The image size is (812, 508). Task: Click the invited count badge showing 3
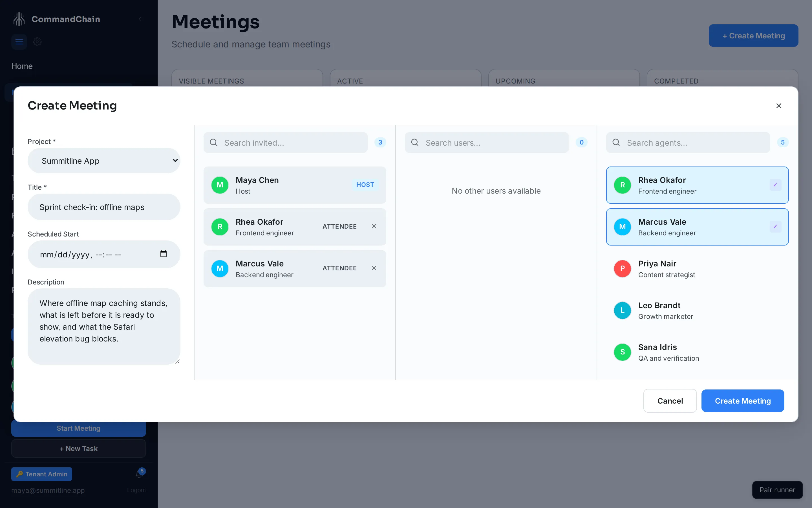(380, 143)
